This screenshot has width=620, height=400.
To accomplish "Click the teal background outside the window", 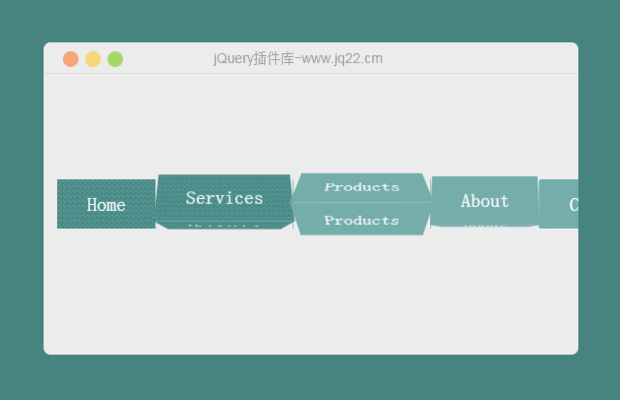I will tap(311, 377).
